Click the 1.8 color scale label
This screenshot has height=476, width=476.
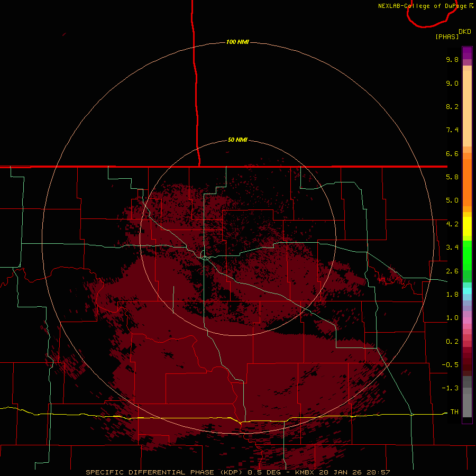[x=452, y=295]
